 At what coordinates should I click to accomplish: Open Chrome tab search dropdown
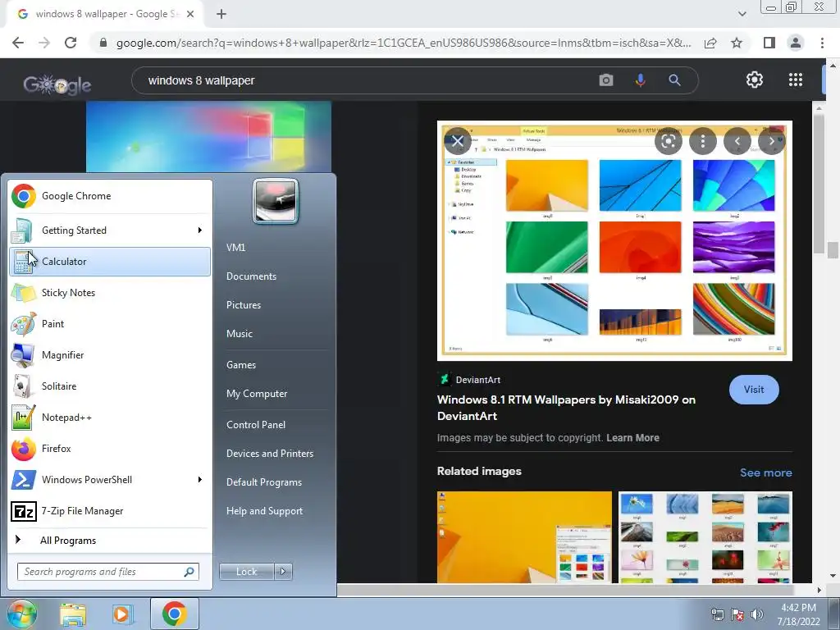click(742, 14)
